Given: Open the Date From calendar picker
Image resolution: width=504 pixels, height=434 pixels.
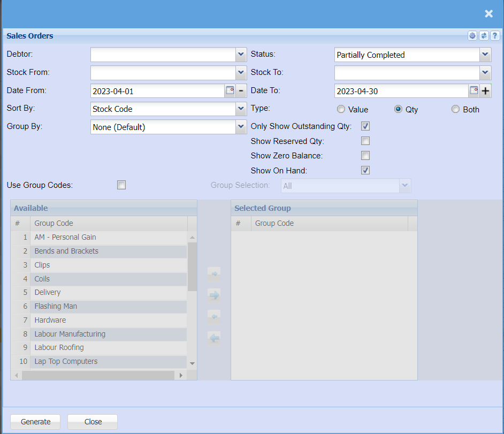Looking at the screenshot, I should tap(230, 90).
